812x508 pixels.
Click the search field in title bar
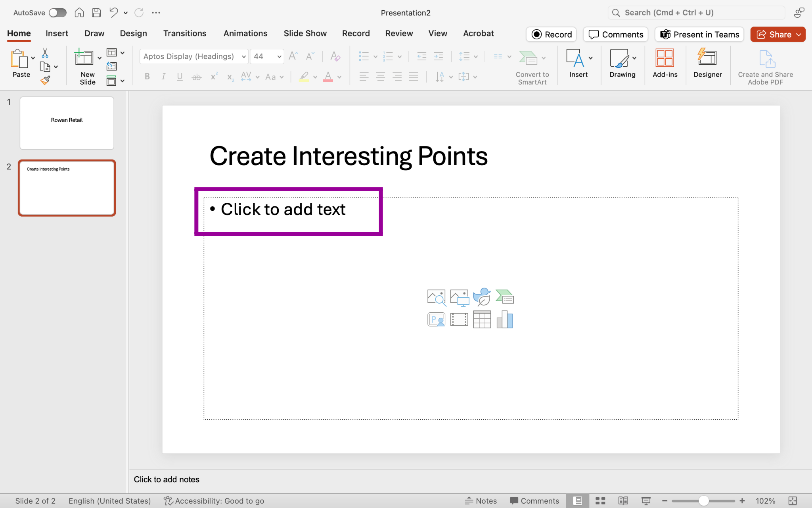click(696, 13)
